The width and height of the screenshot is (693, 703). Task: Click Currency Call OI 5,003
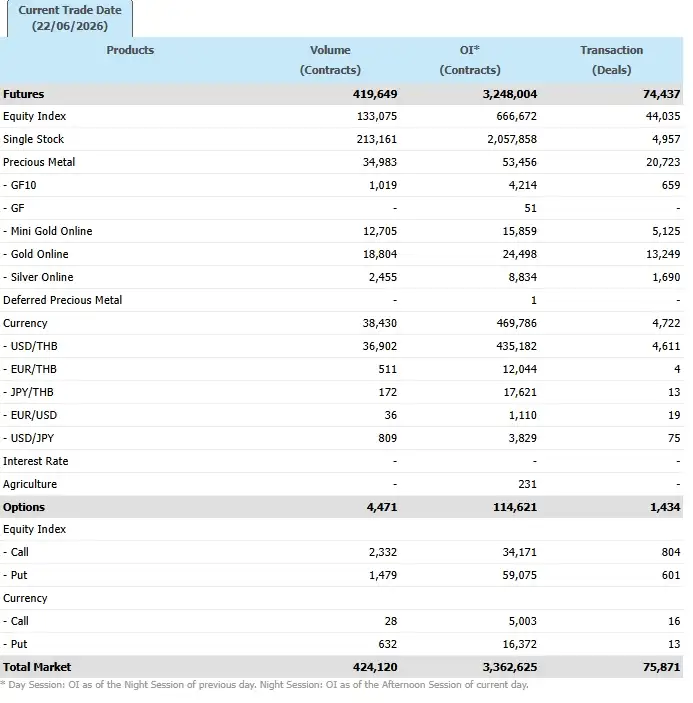tap(522, 621)
